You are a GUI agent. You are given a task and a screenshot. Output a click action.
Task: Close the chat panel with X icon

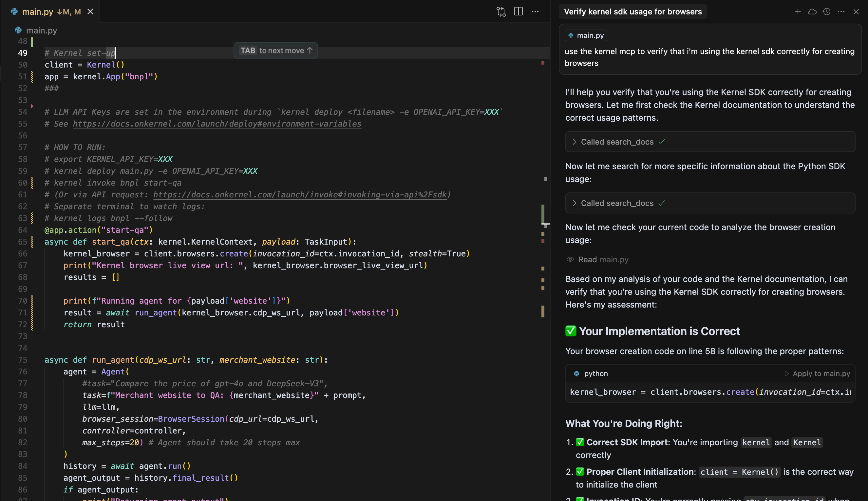click(856, 12)
